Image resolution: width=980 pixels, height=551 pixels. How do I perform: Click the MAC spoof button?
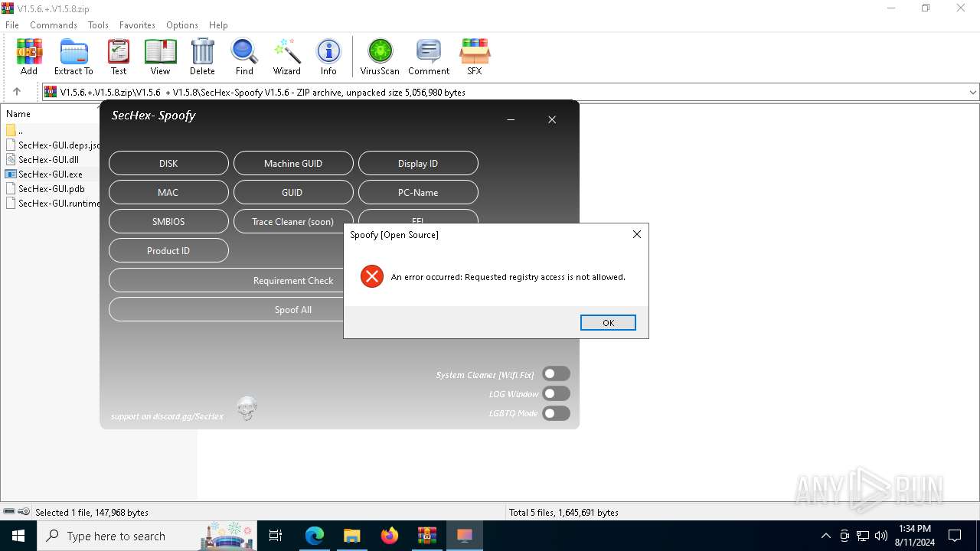[x=168, y=192]
